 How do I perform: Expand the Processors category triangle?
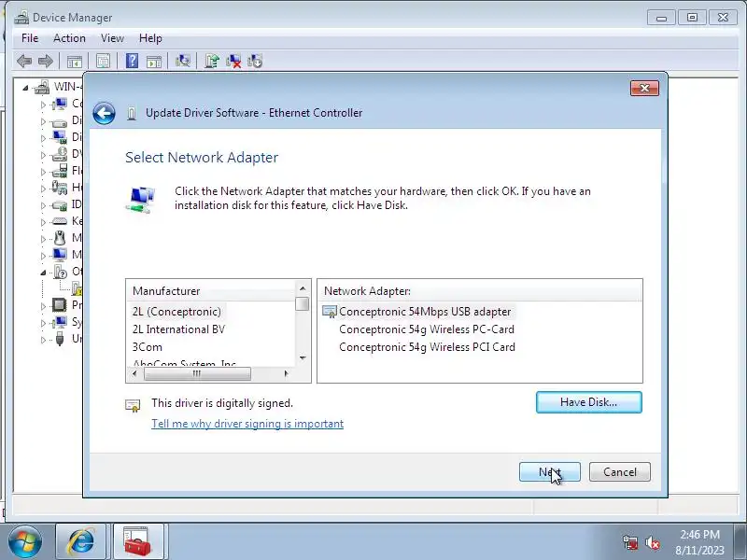pos(43,306)
